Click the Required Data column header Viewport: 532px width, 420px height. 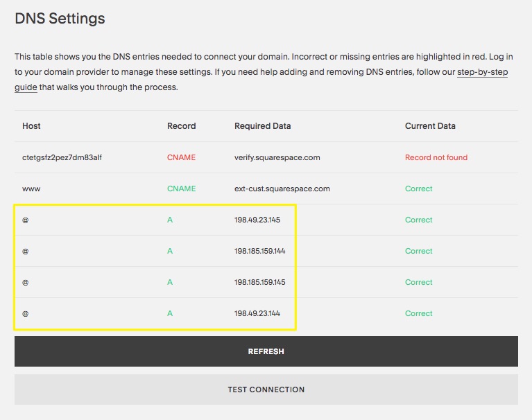click(x=262, y=126)
